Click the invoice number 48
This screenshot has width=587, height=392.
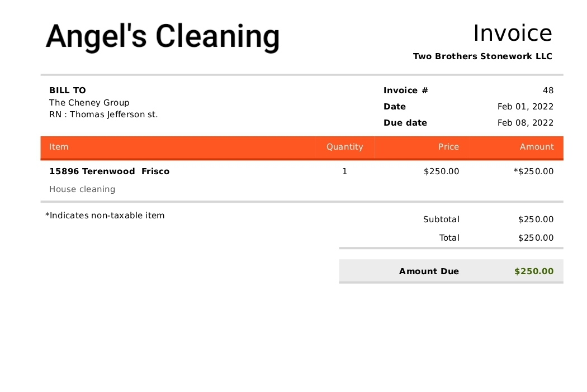tap(548, 90)
